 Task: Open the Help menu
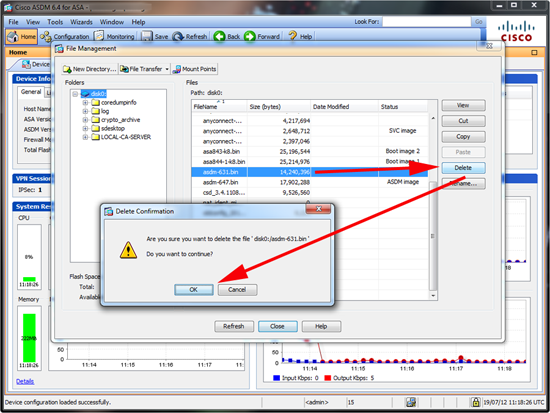(138, 22)
